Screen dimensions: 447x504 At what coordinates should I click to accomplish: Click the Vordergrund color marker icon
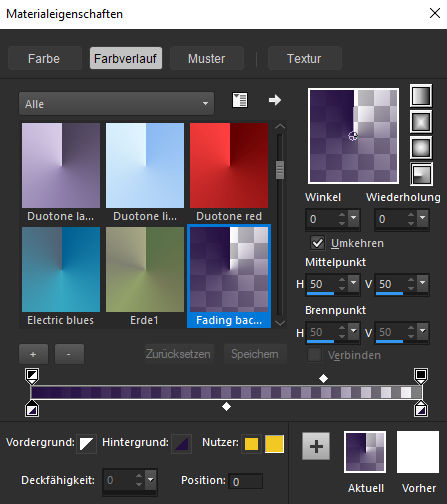tap(86, 444)
